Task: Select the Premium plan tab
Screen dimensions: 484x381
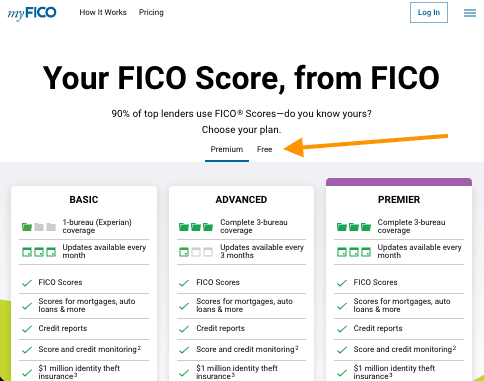Action: 227,149
